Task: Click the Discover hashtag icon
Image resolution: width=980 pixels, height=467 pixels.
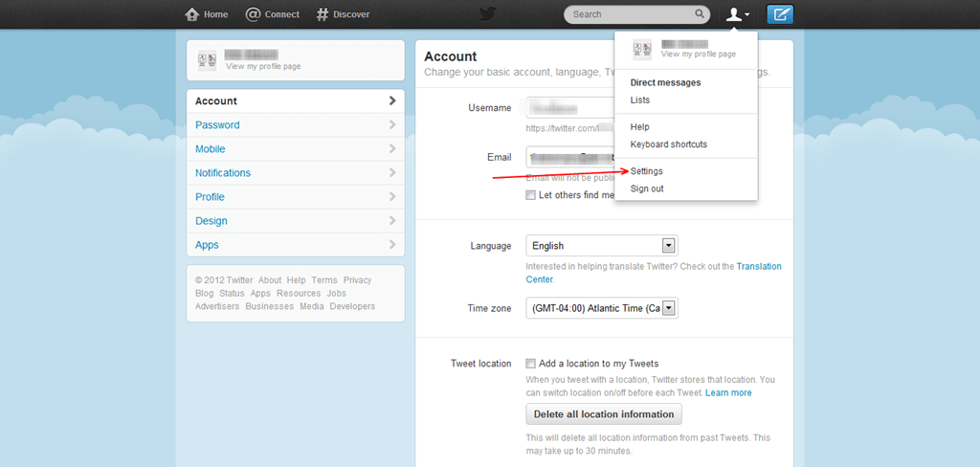Action: pyautogui.click(x=322, y=13)
